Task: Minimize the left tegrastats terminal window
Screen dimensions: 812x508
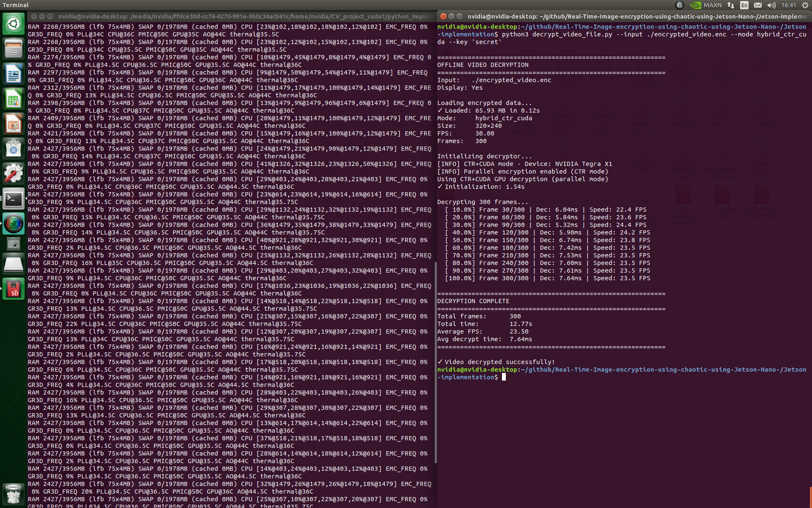Action: click(x=42, y=16)
